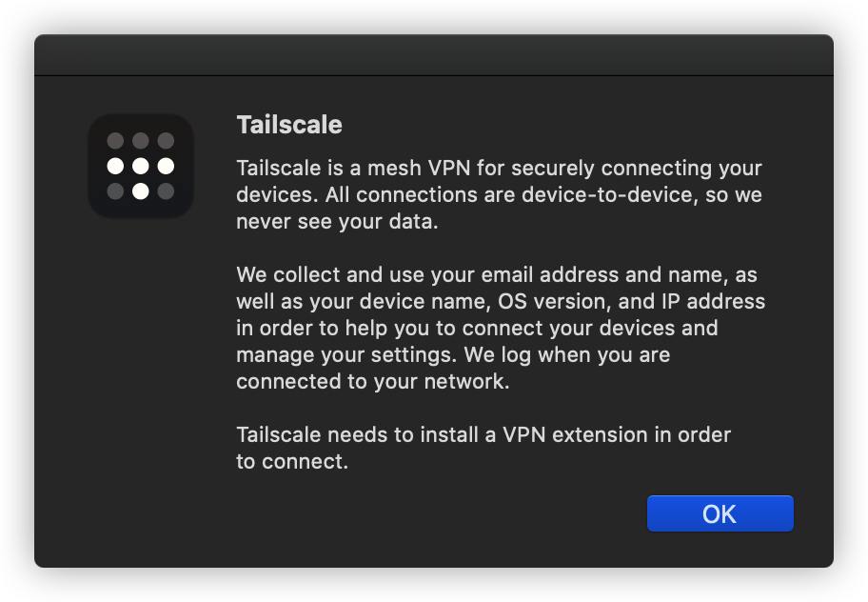Click the VPN extension install sentence

point(483,449)
